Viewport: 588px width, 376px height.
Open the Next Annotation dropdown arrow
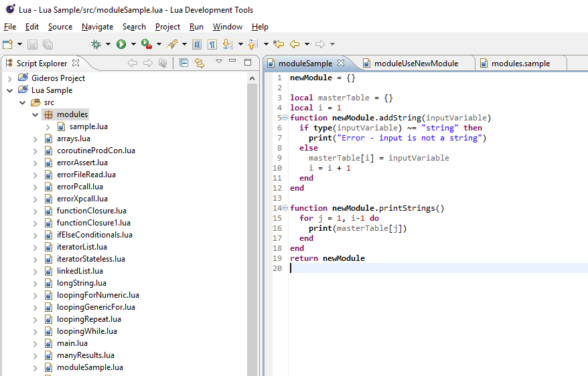pos(240,44)
